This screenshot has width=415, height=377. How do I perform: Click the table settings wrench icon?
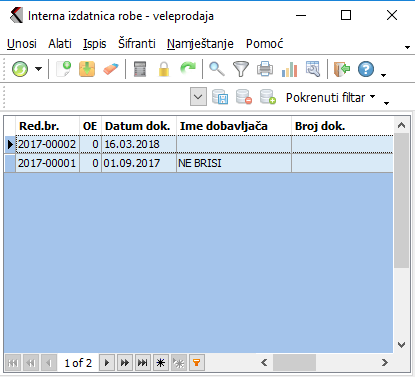click(x=313, y=69)
